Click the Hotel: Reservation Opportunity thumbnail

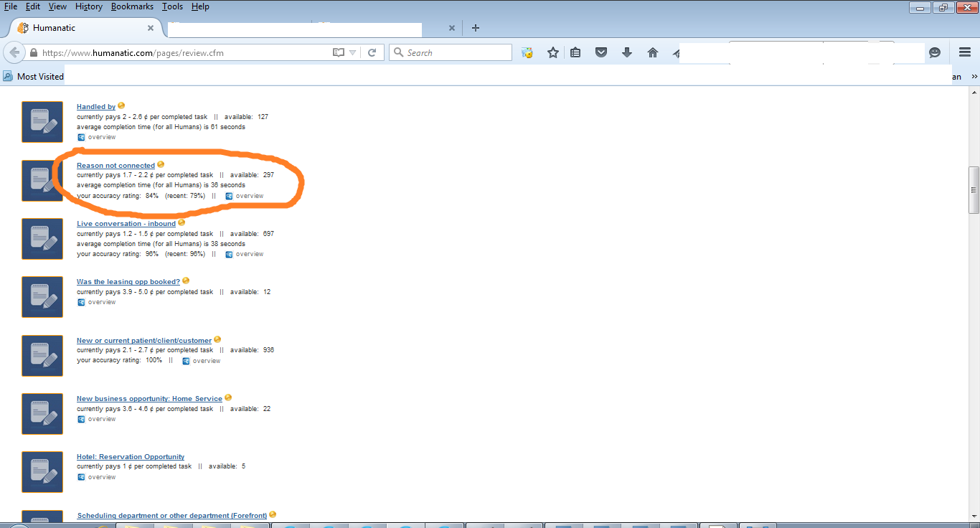pos(42,472)
